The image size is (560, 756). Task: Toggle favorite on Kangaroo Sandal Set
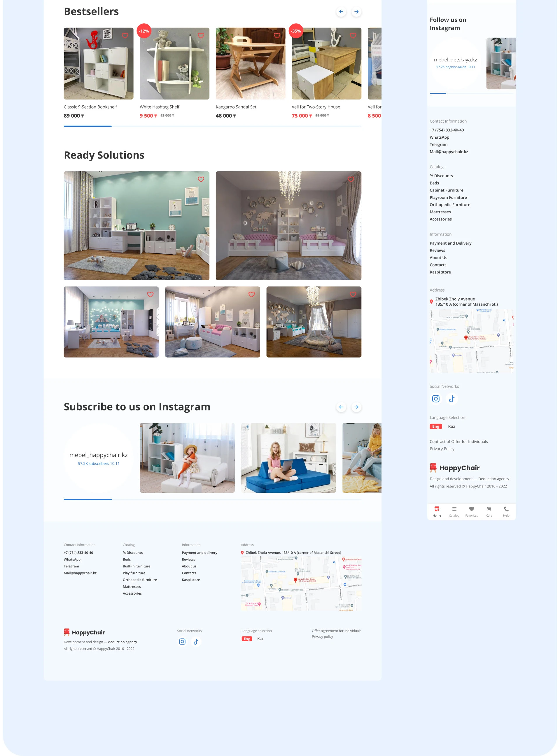click(x=277, y=36)
